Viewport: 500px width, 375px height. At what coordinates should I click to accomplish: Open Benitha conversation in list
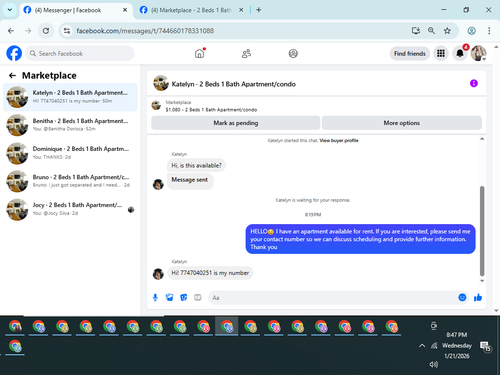[x=70, y=125]
